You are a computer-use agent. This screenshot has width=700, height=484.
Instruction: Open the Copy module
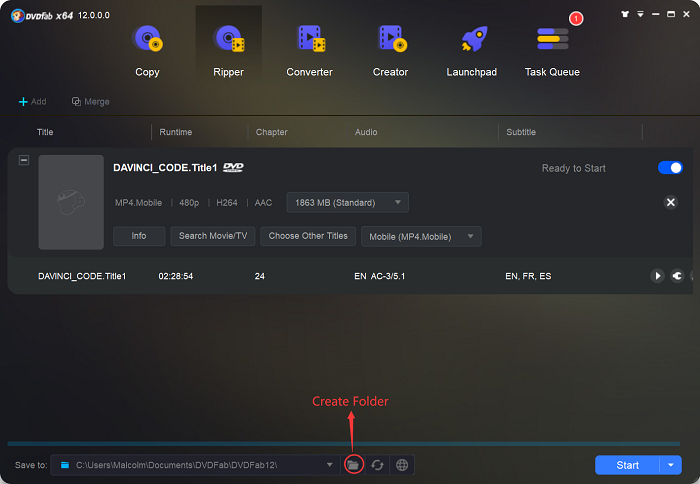pyautogui.click(x=147, y=51)
